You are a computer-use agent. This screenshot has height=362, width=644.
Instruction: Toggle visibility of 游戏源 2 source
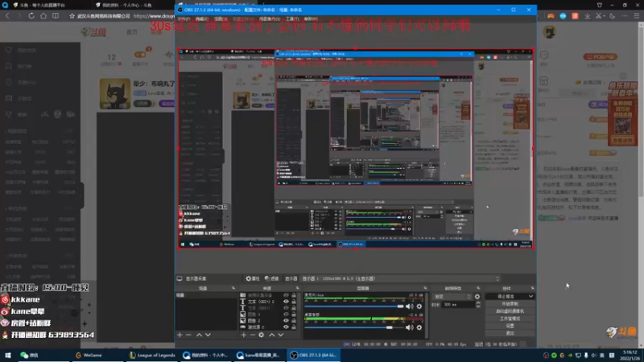[x=286, y=327]
